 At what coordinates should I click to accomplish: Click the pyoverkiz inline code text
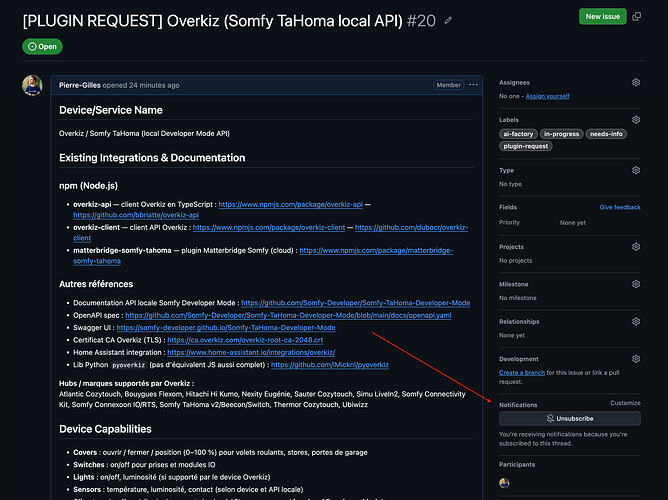pos(129,365)
